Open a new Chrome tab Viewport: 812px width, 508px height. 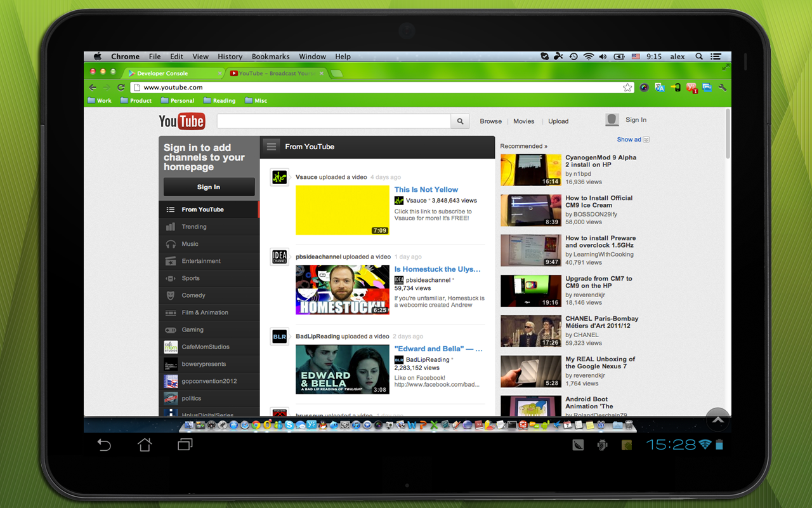click(x=337, y=74)
